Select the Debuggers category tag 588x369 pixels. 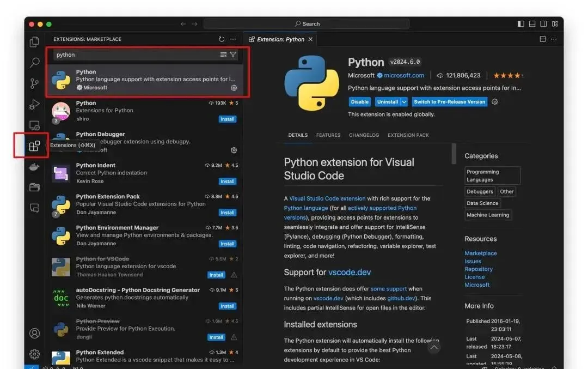pos(480,191)
